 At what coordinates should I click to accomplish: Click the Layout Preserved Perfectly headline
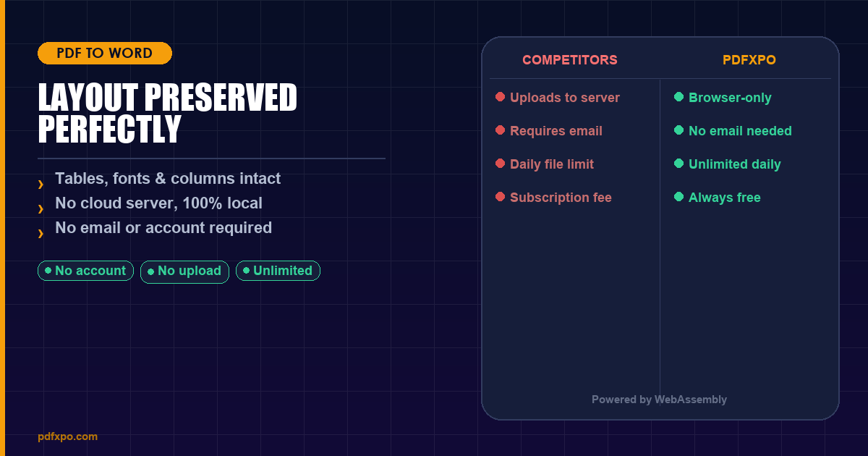click(x=167, y=114)
